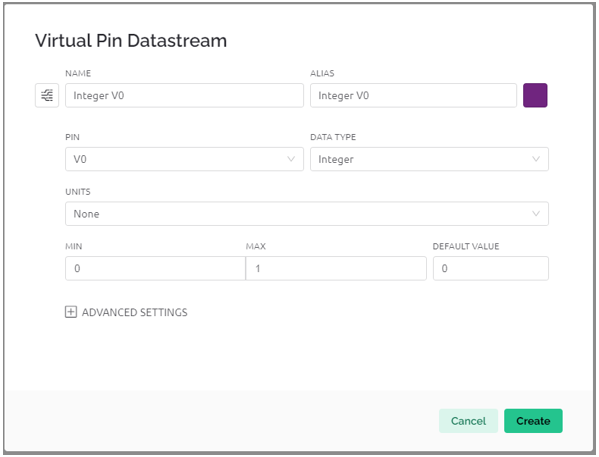599x457 pixels.
Task: Focus the Alias input field
Action: pos(413,95)
